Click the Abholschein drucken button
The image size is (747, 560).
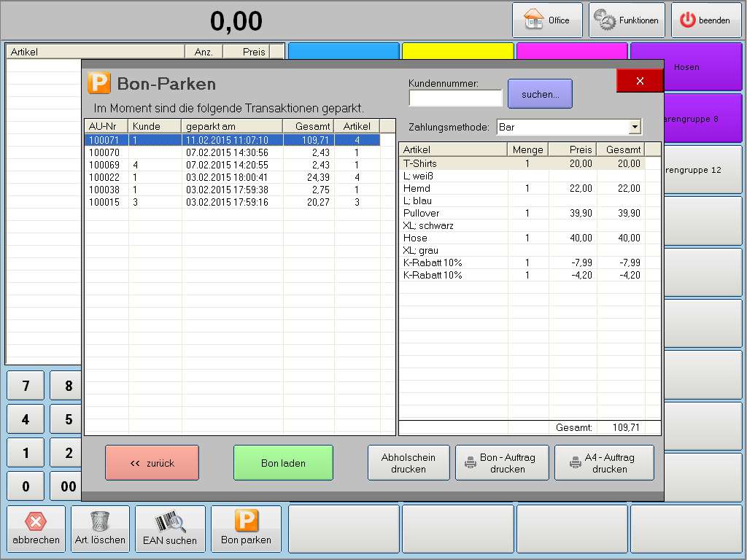pos(409,463)
